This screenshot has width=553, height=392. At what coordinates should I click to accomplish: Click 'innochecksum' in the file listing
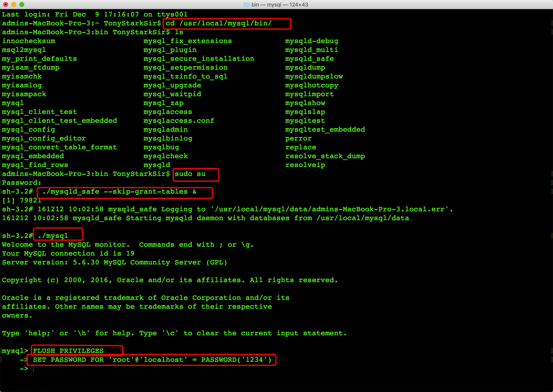(29, 41)
